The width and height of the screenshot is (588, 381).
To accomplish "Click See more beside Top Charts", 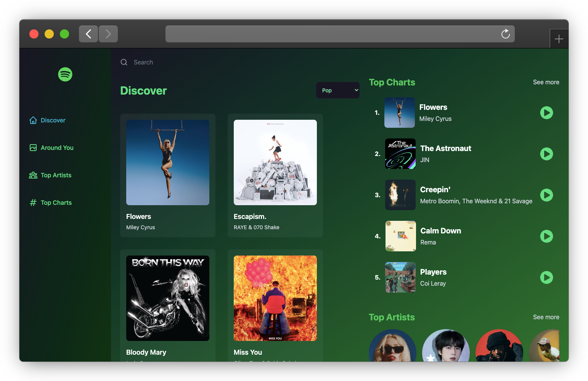I will pyautogui.click(x=546, y=82).
